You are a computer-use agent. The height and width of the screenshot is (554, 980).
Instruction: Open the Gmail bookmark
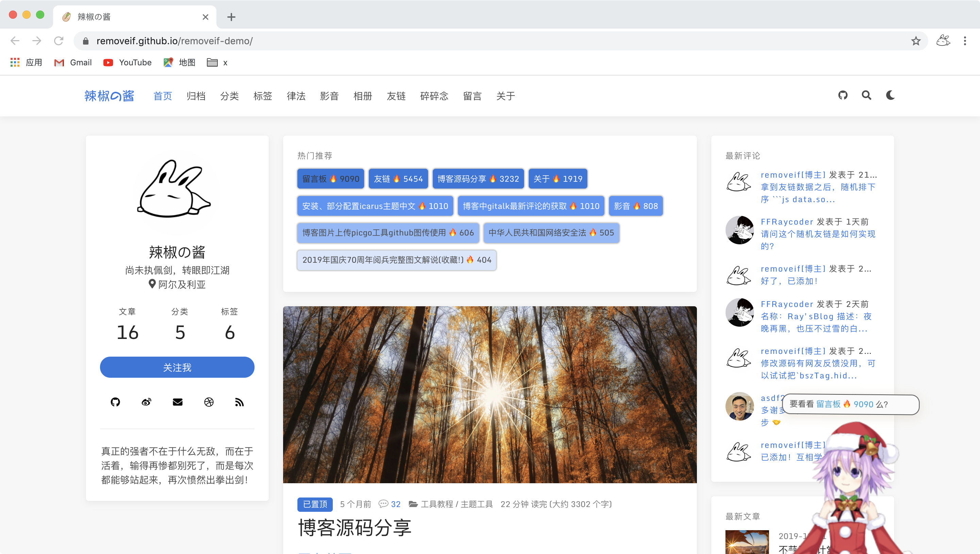(x=73, y=62)
